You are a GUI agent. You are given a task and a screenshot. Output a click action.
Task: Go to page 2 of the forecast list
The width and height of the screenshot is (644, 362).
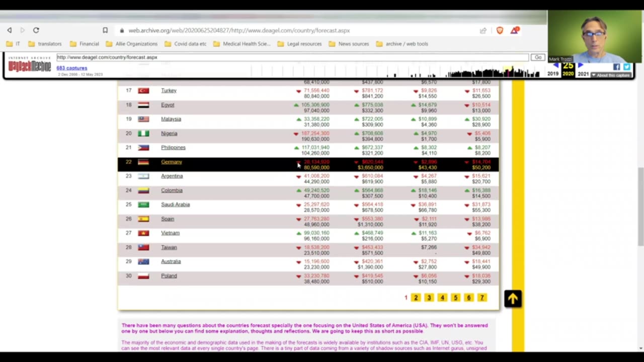tap(416, 298)
